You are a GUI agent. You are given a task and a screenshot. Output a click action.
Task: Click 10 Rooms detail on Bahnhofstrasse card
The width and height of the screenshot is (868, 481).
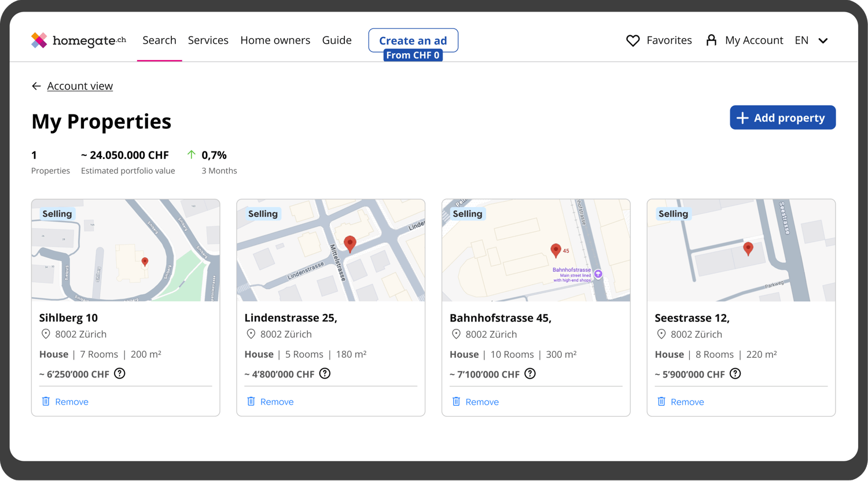click(x=512, y=354)
